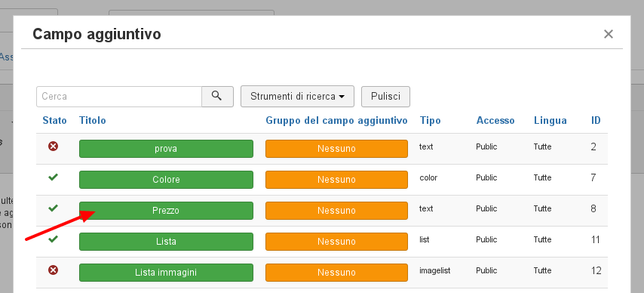This screenshot has height=293, width=644.
Task: Click ID 12 cell
Action: [x=596, y=270]
